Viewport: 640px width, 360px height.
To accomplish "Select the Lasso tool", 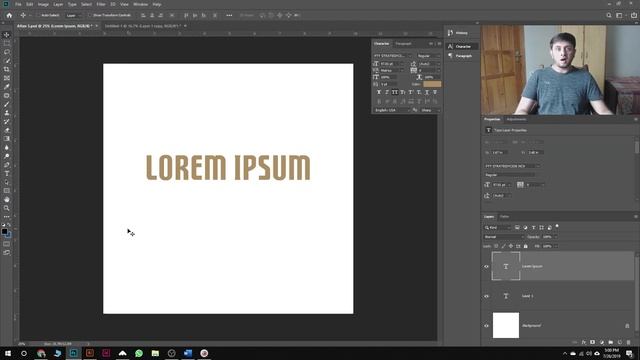I will click(x=7, y=52).
